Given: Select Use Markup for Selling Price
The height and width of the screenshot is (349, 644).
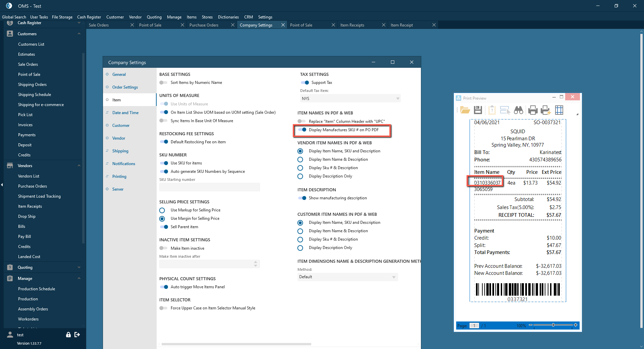Looking at the screenshot, I should click(162, 210).
